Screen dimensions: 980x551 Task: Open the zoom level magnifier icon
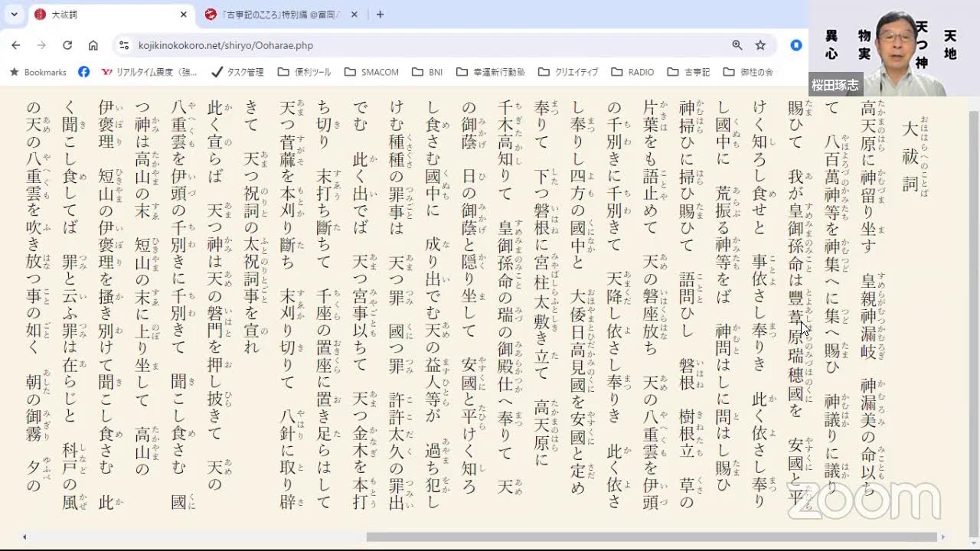(737, 45)
